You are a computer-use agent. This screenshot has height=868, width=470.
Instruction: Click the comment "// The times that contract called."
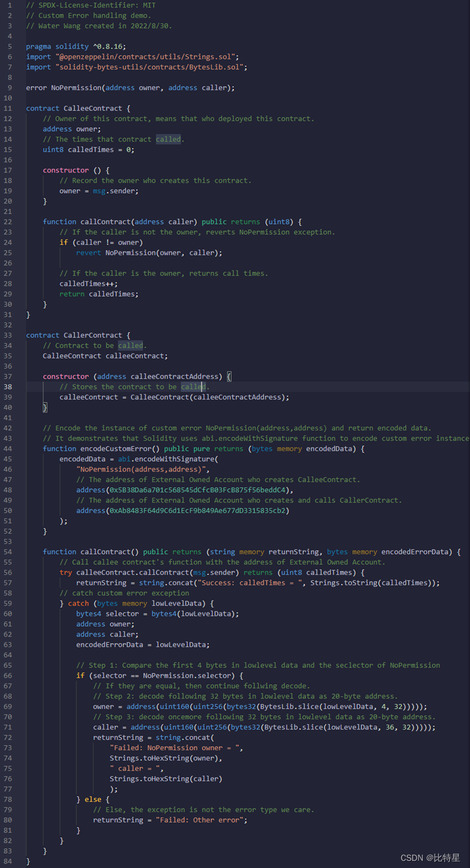(113, 140)
